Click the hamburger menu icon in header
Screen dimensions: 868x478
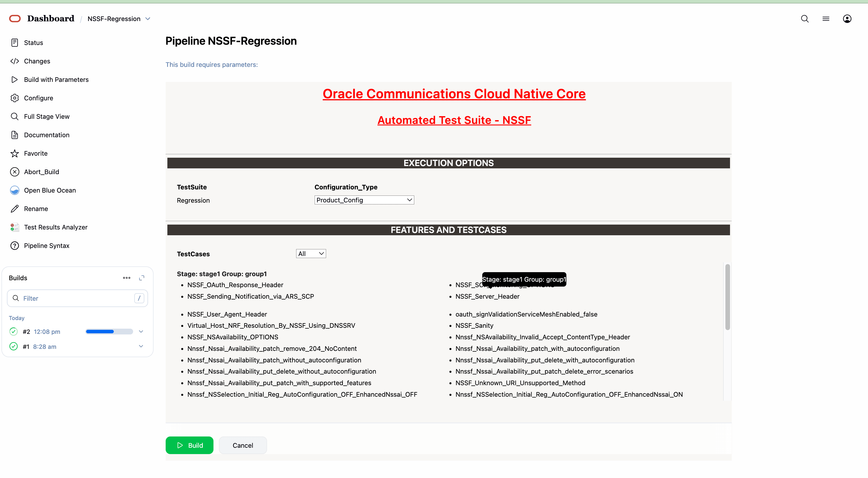tap(826, 19)
